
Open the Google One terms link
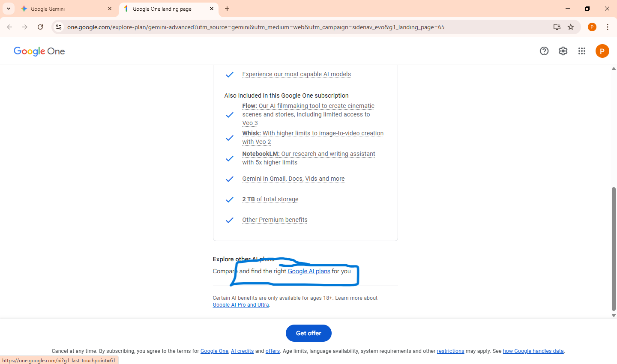(x=214, y=351)
